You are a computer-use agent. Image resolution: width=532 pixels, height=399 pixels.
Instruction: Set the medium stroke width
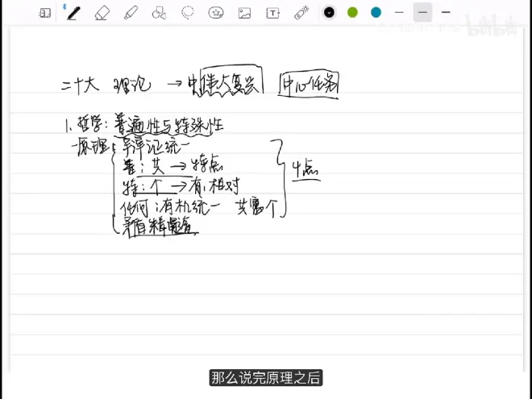(x=422, y=12)
